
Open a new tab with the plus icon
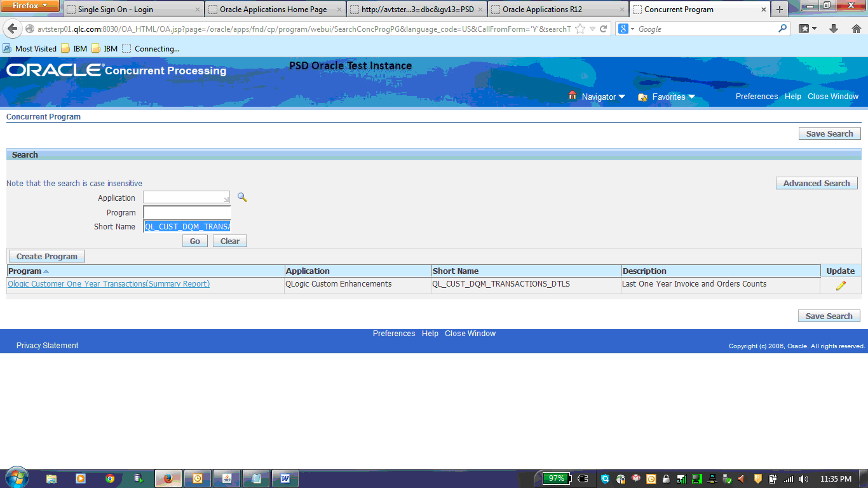(x=780, y=10)
